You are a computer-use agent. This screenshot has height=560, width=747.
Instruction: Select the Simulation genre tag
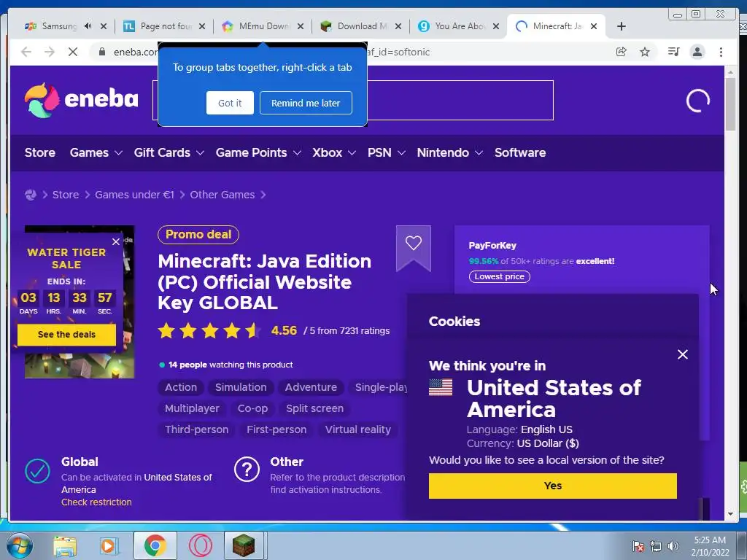(241, 387)
